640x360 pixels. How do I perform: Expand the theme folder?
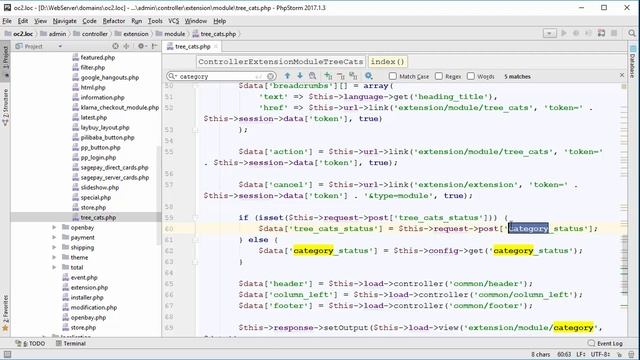click(54, 257)
